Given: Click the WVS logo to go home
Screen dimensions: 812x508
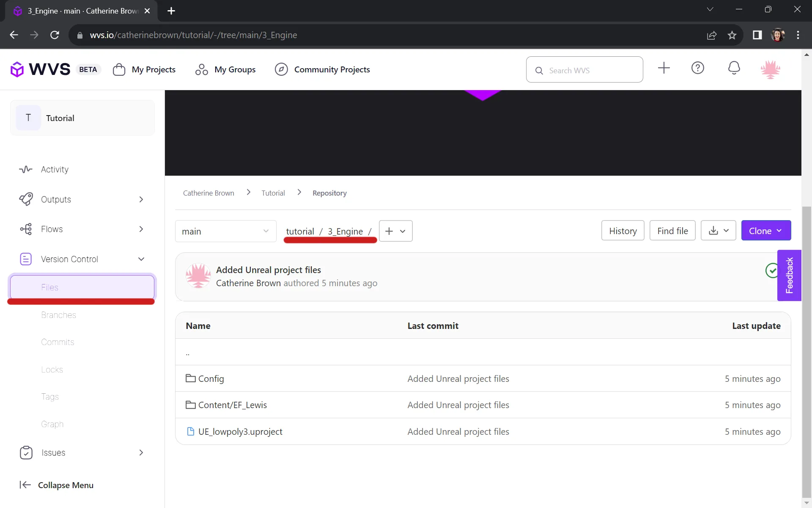Looking at the screenshot, I should pyautogui.click(x=40, y=69).
